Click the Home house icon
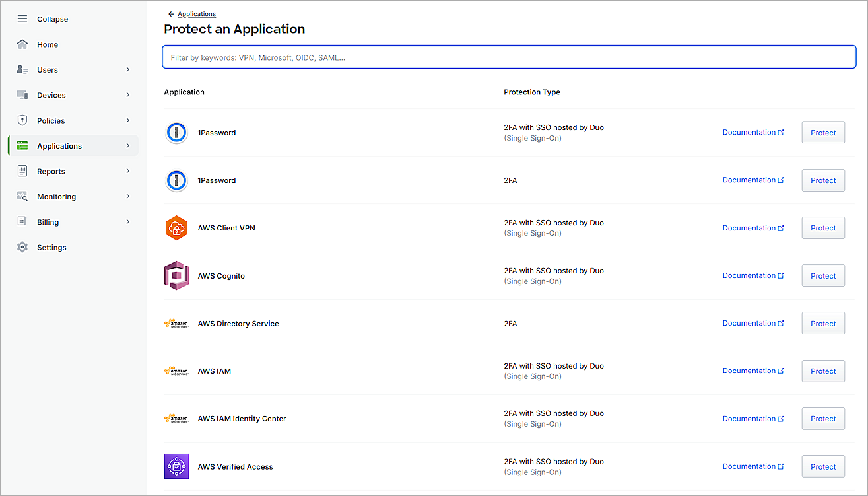The width and height of the screenshot is (868, 496). pyautogui.click(x=22, y=44)
